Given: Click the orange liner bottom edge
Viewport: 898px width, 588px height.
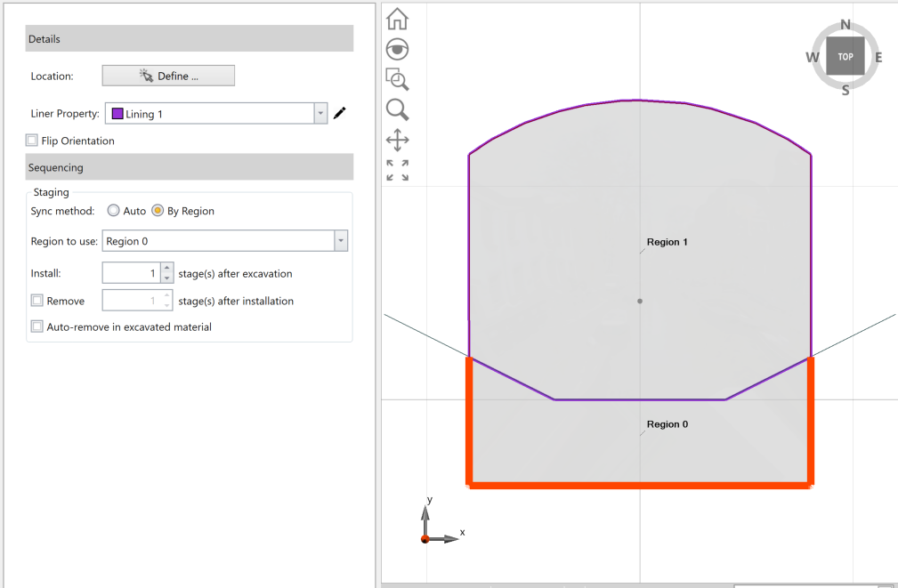Looking at the screenshot, I should point(640,486).
